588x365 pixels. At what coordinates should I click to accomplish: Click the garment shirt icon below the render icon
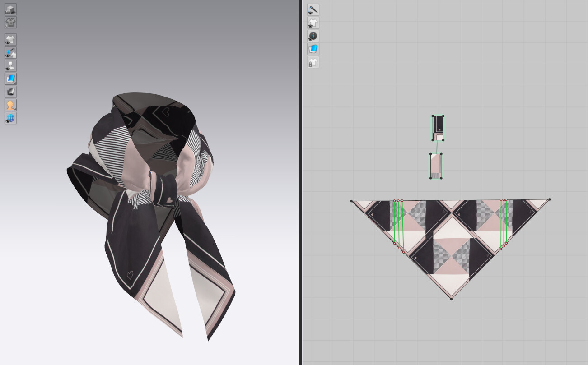coord(10,22)
